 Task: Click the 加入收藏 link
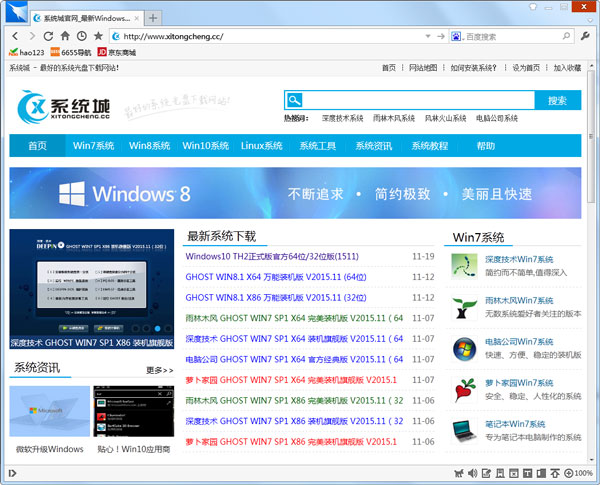tap(567, 68)
